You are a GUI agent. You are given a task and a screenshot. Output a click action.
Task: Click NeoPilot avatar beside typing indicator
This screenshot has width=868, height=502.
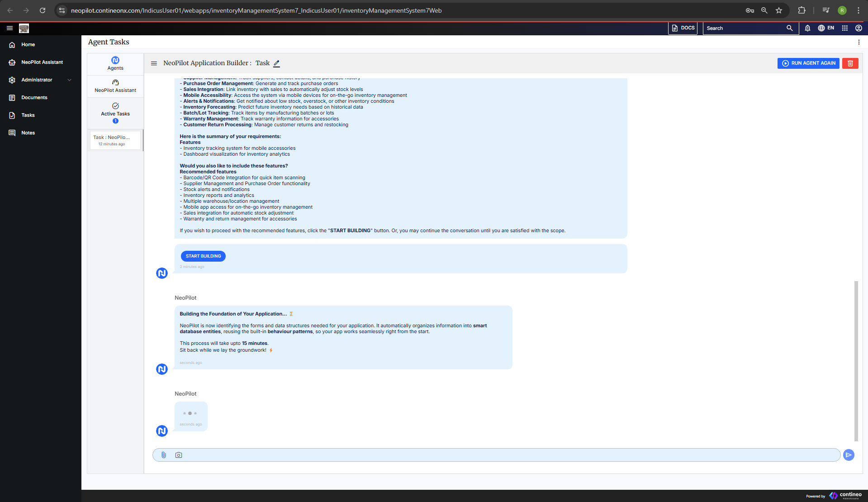[x=162, y=431]
